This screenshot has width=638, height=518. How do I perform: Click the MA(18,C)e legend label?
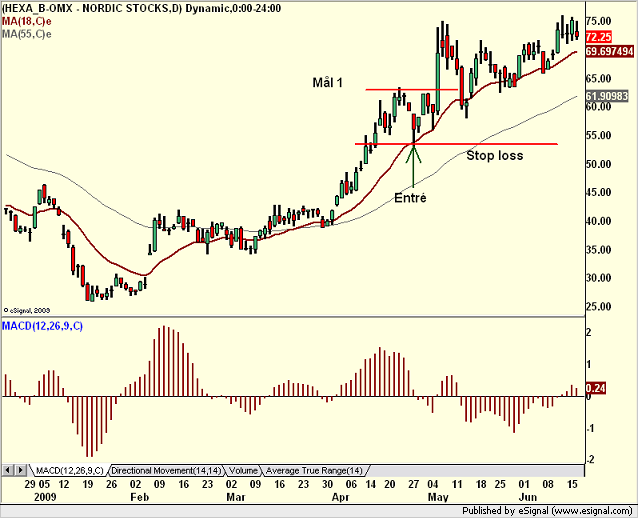click(x=27, y=21)
